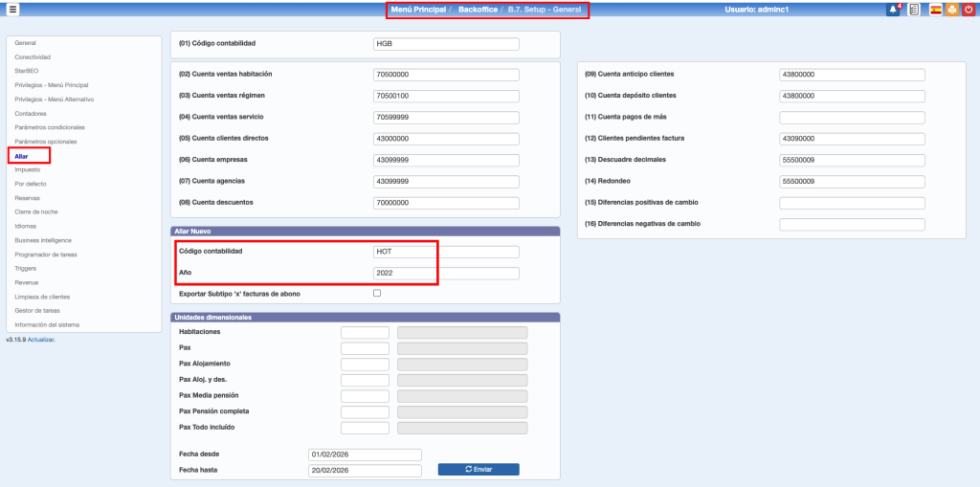Click the Fecha hasta date field

(x=365, y=471)
